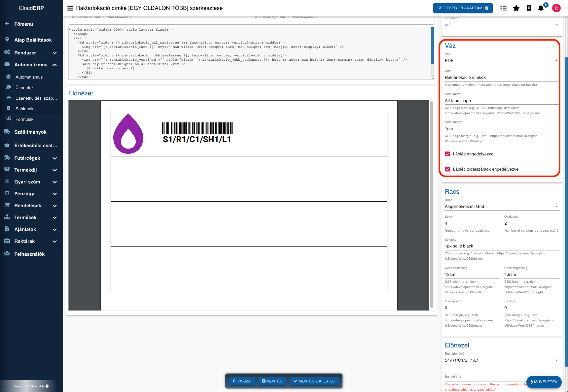Open the Raktárlokáció preview dropdown
The height and width of the screenshot is (392, 568).
501,360
